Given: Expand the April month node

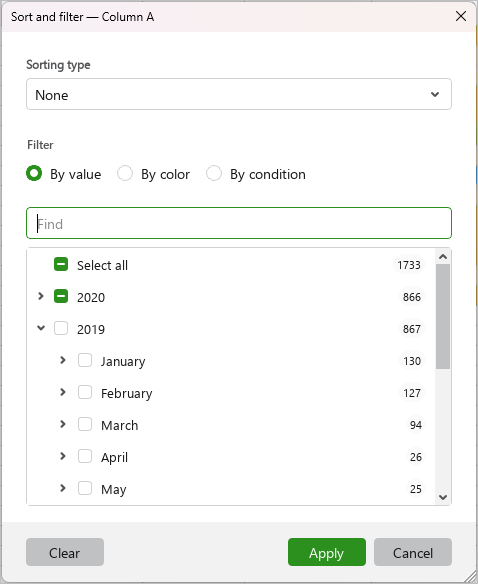Looking at the screenshot, I should click(x=63, y=456).
